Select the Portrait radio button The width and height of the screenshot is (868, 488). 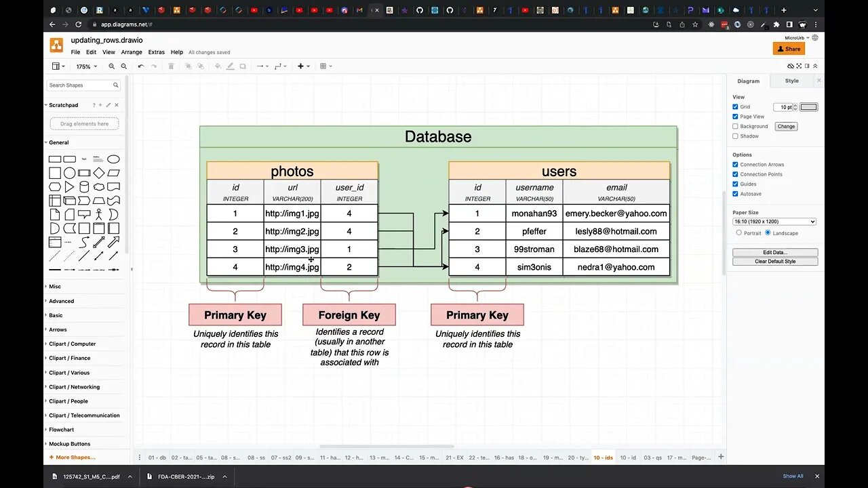click(x=739, y=232)
